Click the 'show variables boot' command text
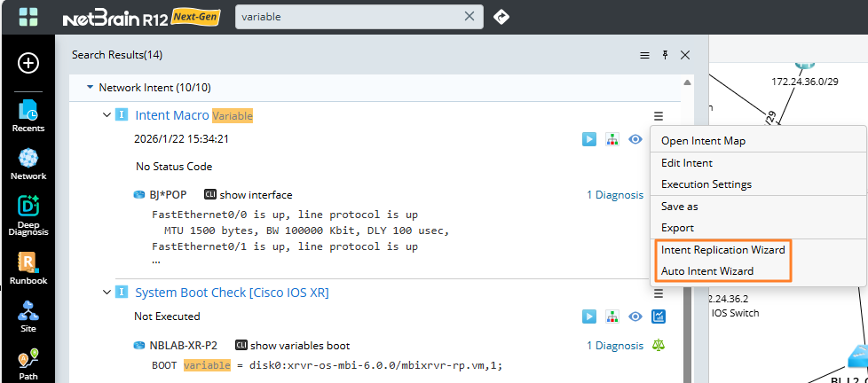868x383 pixels. click(x=300, y=346)
